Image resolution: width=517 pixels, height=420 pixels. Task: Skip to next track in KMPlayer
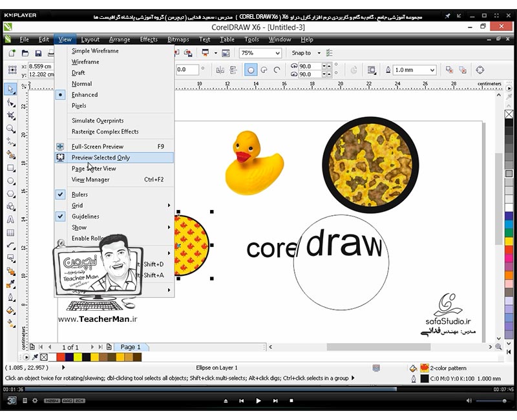[x=275, y=401]
